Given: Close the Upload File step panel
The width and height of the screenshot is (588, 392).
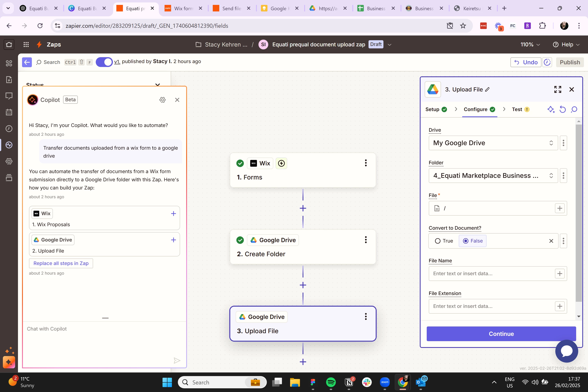Looking at the screenshot, I should pyautogui.click(x=571, y=89).
